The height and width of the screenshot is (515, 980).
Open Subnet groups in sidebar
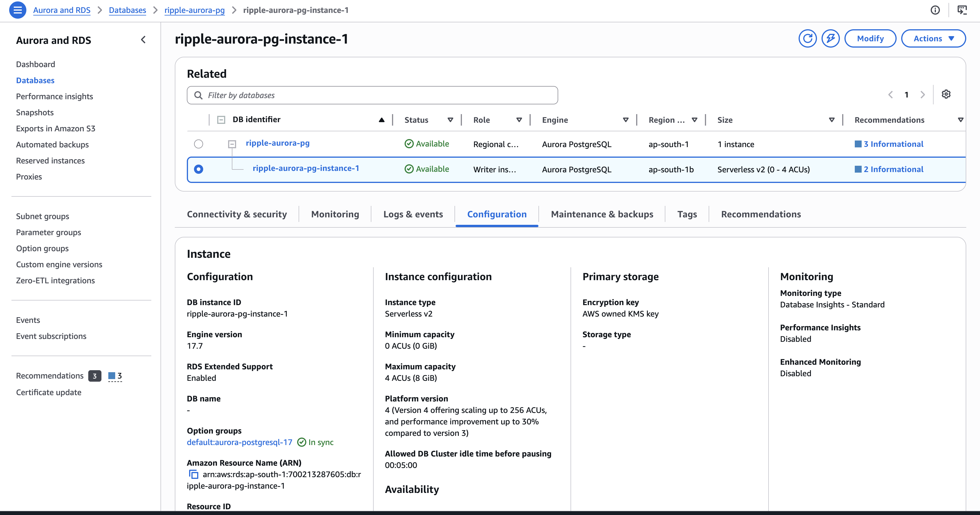coord(43,216)
